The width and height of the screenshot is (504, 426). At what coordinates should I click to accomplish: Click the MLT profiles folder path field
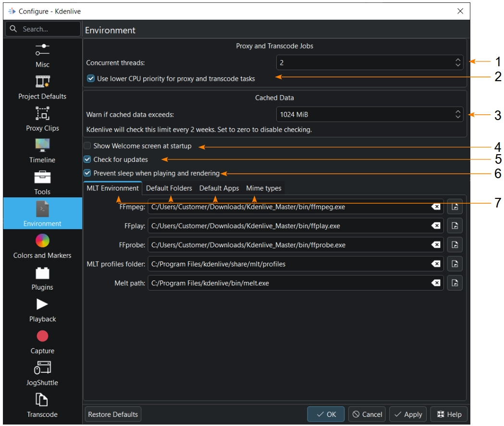[288, 264]
